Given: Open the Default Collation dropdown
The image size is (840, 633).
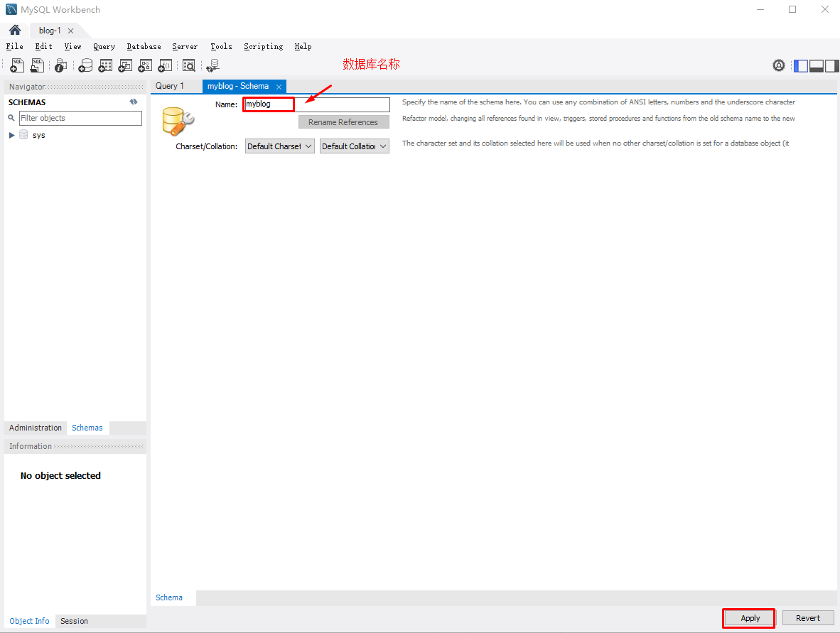Looking at the screenshot, I should (354, 146).
